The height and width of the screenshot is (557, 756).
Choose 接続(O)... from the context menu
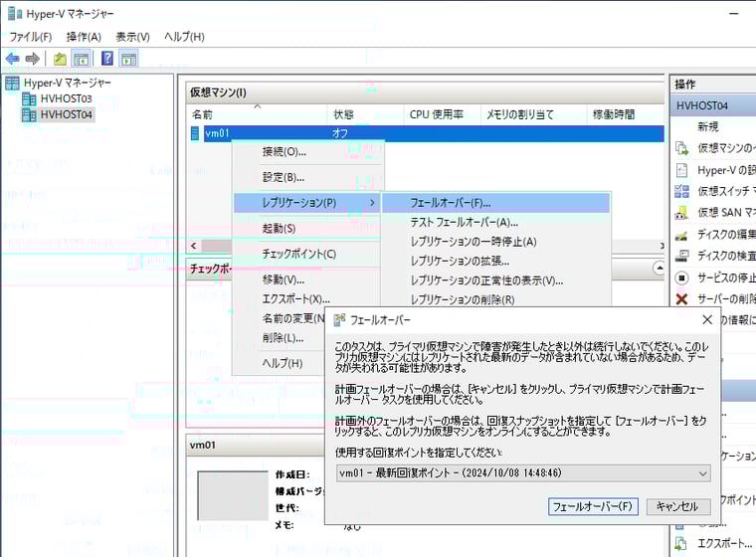coord(307,152)
